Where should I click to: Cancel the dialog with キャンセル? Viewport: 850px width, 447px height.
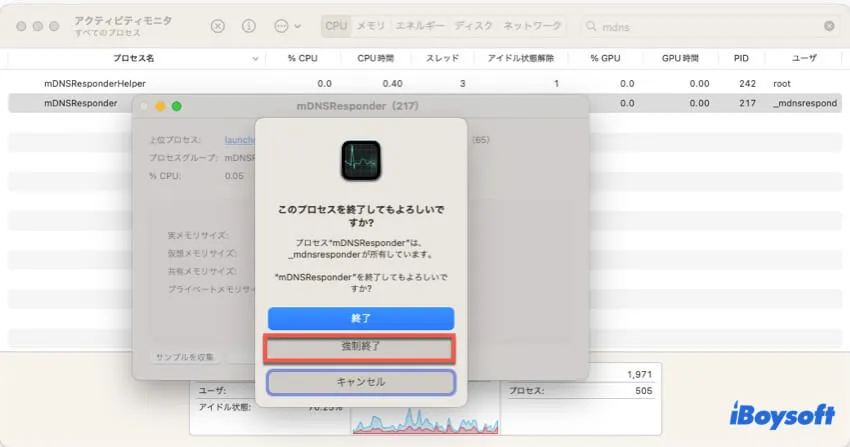(360, 382)
